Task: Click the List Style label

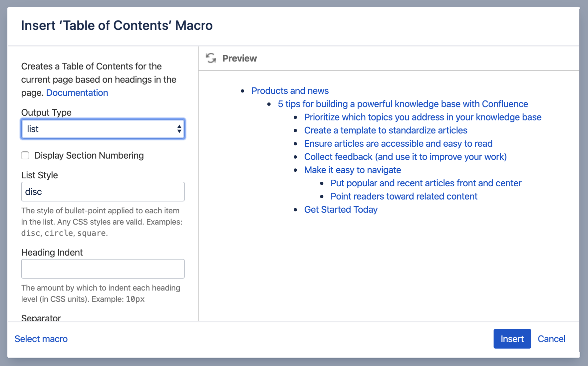Action: tap(39, 175)
